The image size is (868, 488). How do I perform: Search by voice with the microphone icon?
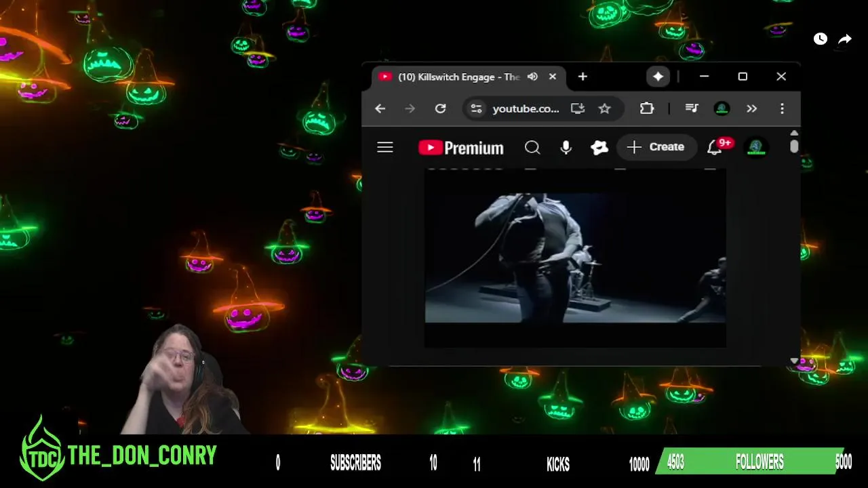click(566, 147)
